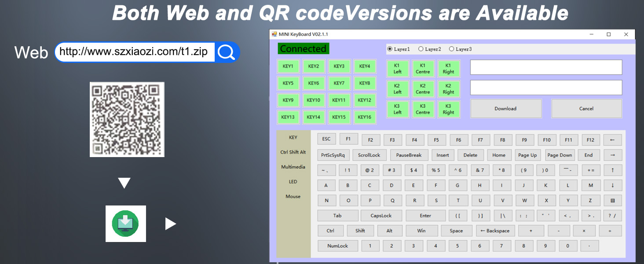Click the Ctrl key button

click(x=330, y=231)
